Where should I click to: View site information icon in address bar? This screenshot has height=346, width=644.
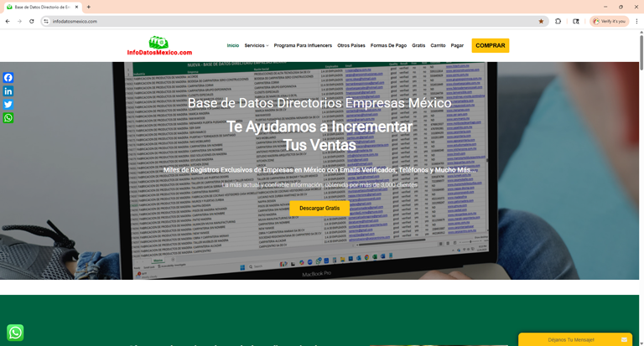[x=46, y=21]
